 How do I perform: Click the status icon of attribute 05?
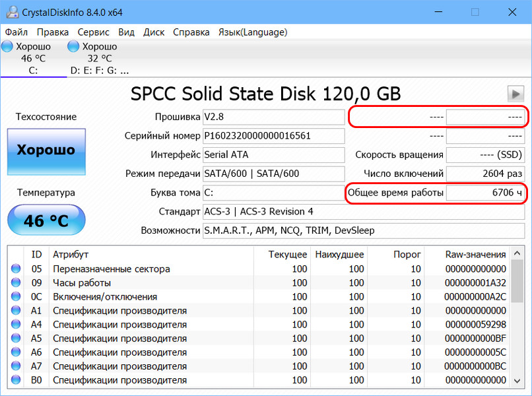[x=16, y=269]
